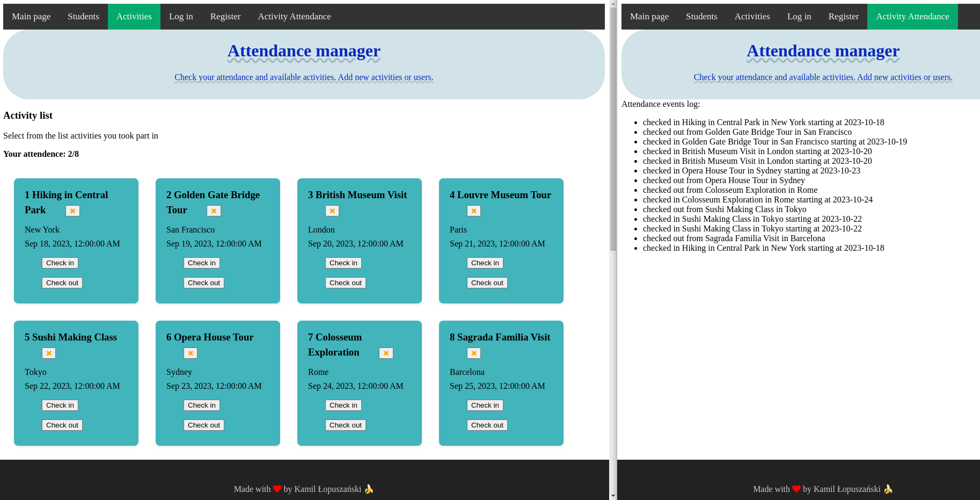Viewport: 980px width, 500px height.
Task: Click scrollbar up arrow in left window
Action: pyautogui.click(x=613, y=3)
